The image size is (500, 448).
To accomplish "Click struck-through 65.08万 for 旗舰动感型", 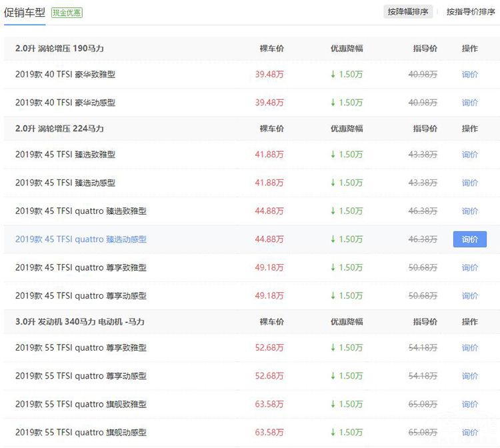I will point(423,433).
